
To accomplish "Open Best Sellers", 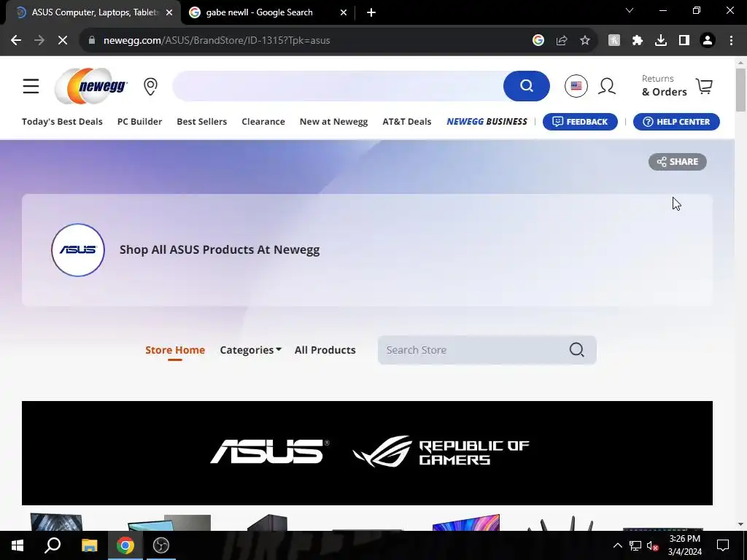I will coord(202,122).
